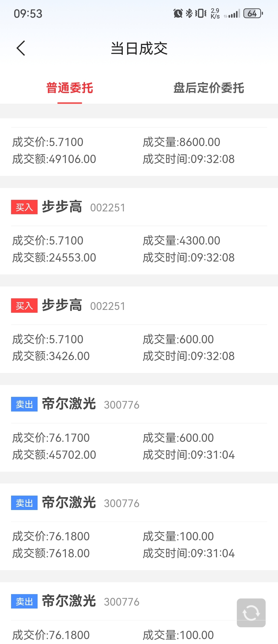Tap 当日成交 page title
278x644 pixels.
[x=139, y=48]
